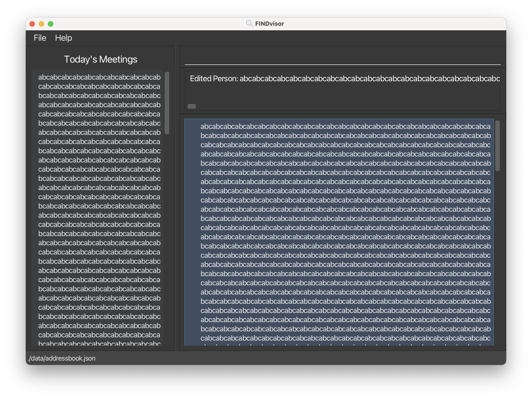Click Today's Meetings list scrollbar thumb

pyautogui.click(x=167, y=103)
